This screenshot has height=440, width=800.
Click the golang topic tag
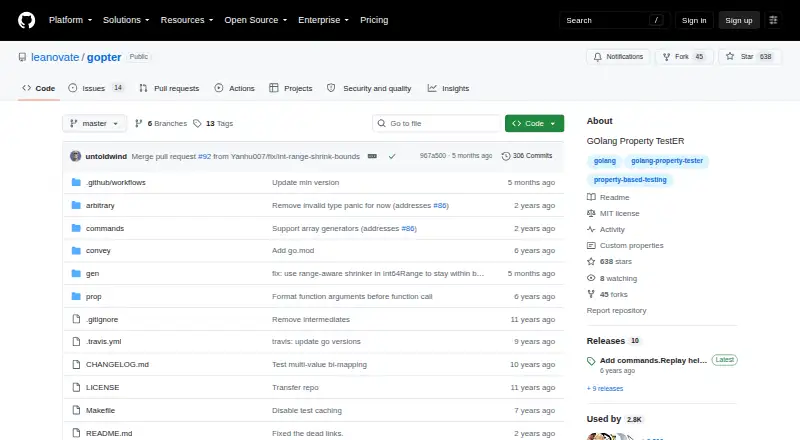(605, 161)
